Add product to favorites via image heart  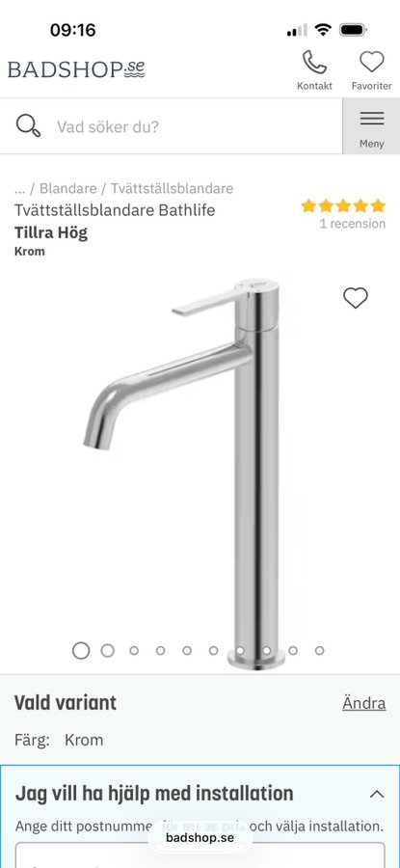pos(356,298)
